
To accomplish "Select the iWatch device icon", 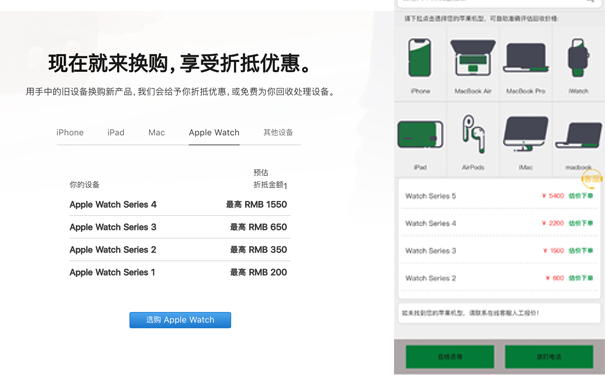I will coord(578,58).
